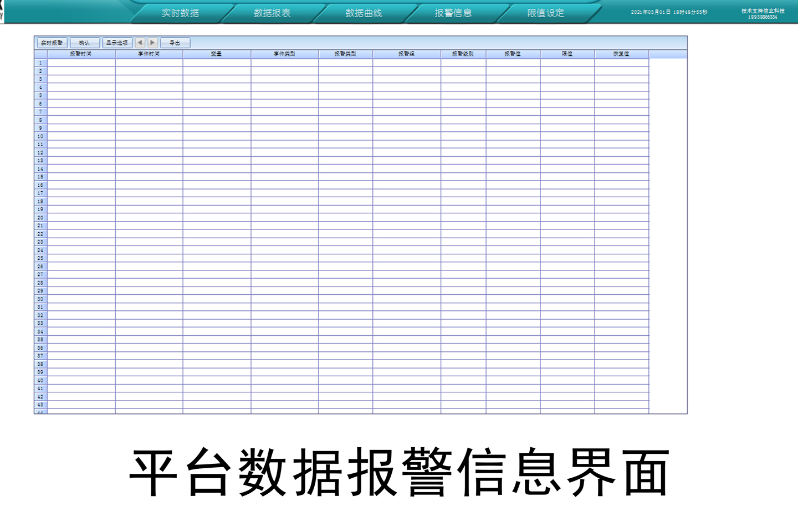Switch to the 数据报表 tab
The height and width of the screenshot is (532, 798).
pyautogui.click(x=272, y=13)
